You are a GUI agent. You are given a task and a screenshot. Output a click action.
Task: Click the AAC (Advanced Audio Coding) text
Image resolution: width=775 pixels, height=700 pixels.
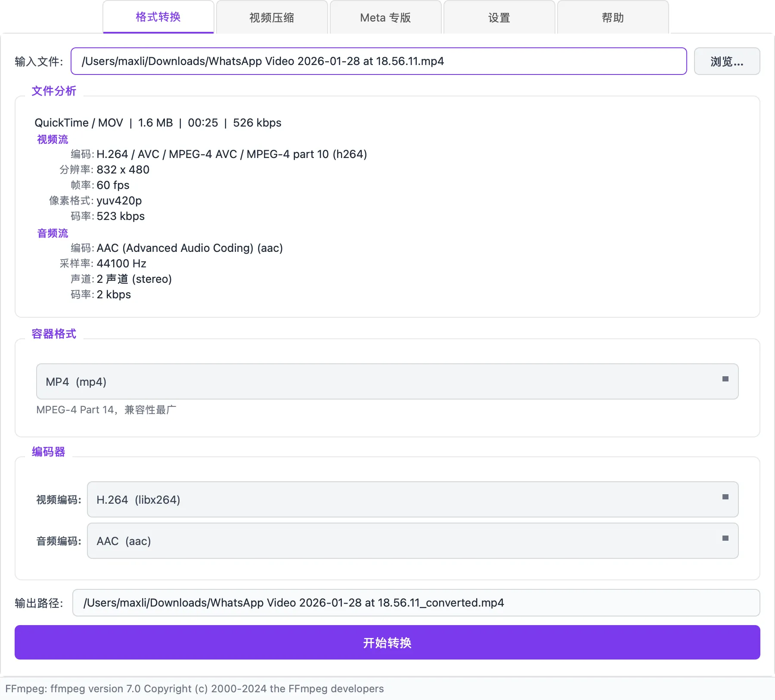(x=189, y=248)
